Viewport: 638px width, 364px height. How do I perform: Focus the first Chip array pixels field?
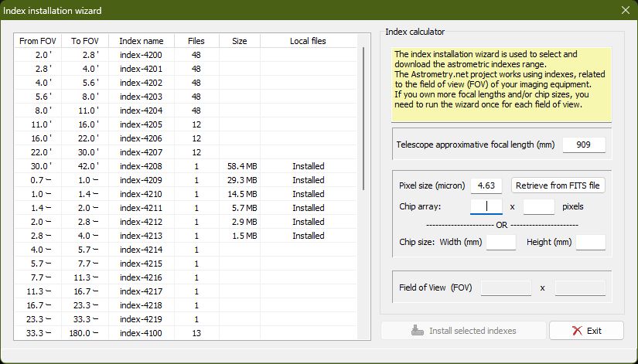pos(486,206)
